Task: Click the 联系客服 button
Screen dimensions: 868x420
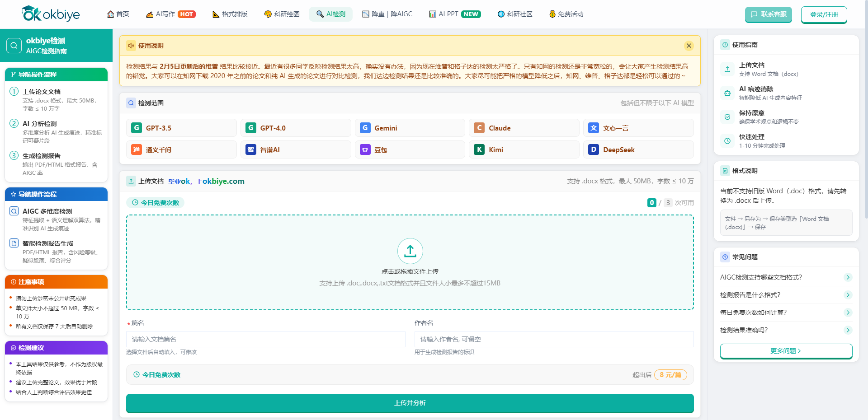Action: [x=769, y=14]
